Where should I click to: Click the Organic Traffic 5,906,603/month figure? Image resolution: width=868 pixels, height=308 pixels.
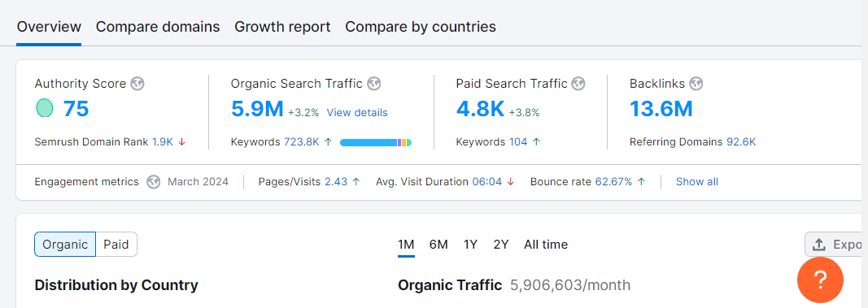click(570, 285)
